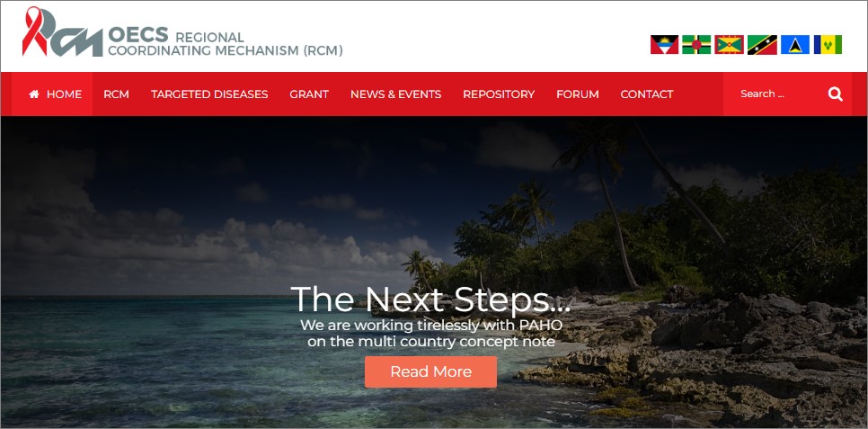Visit the Forum navigation link

click(578, 94)
